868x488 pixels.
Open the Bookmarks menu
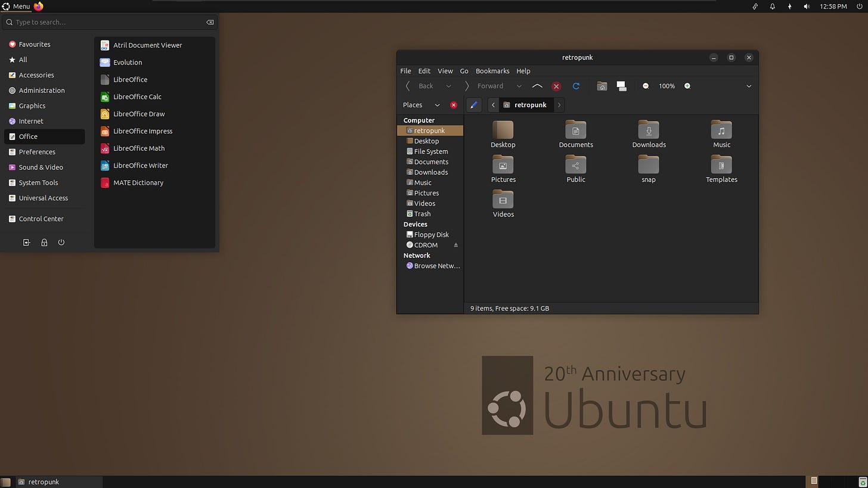pyautogui.click(x=492, y=71)
